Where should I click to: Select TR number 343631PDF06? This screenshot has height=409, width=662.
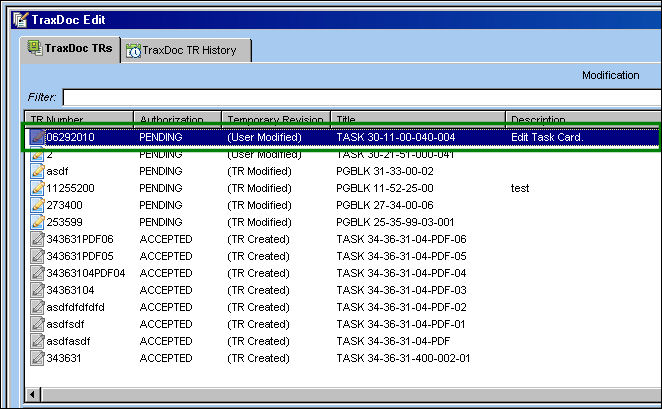(x=80, y=239)
